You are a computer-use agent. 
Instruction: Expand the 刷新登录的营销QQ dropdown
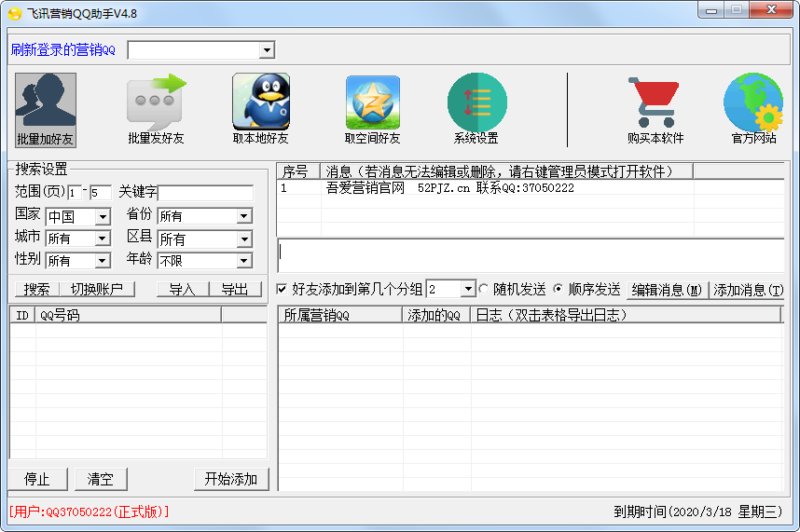click(267, 50)
